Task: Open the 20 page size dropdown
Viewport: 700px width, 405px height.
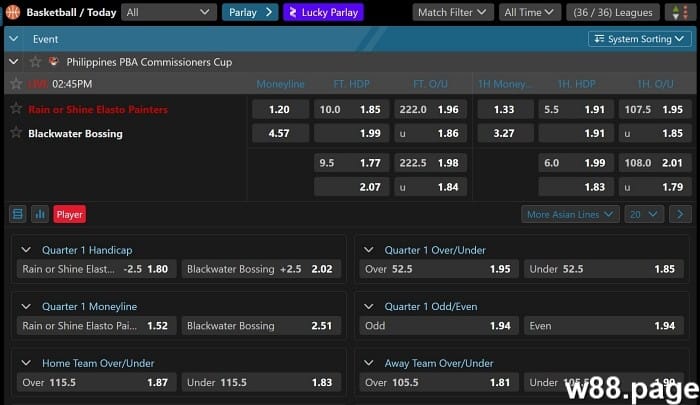Action: pyautogui.click(x=644, y=214)
